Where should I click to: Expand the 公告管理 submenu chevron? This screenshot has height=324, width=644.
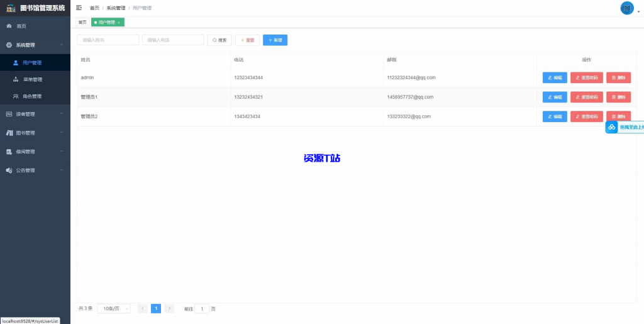pos(62,170)
